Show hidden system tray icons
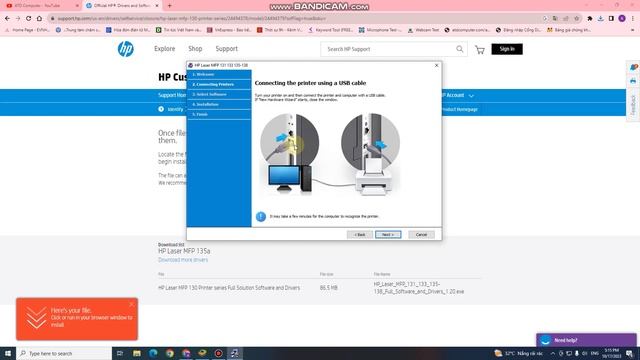640x360 pixels. click(x=553, y=353)
